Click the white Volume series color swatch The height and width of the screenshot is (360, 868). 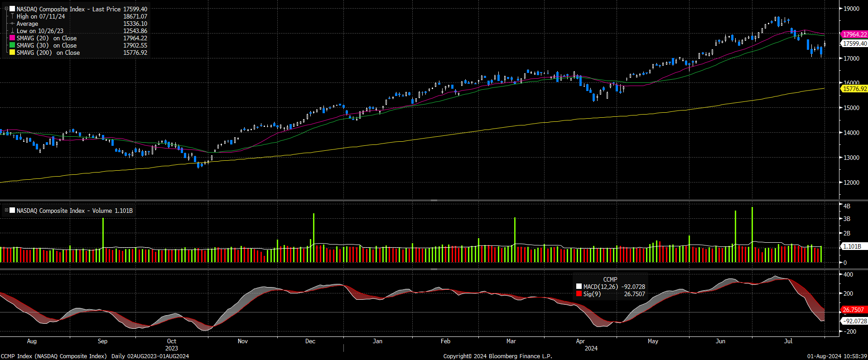[x=13, y=211]
